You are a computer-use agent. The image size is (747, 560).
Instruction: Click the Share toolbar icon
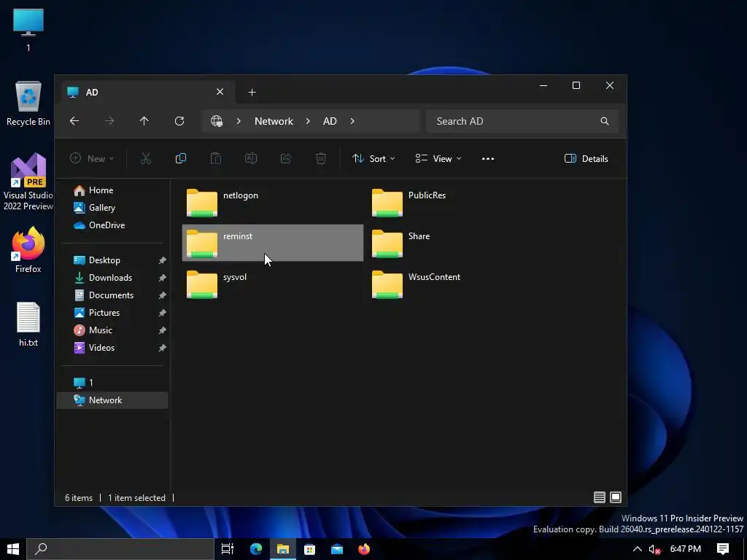286,158
